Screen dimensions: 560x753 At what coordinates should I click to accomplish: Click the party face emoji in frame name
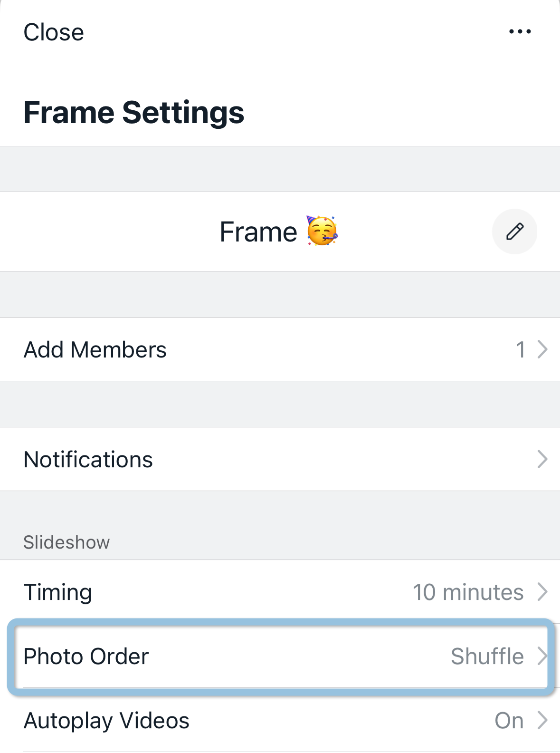coord(322,231)
